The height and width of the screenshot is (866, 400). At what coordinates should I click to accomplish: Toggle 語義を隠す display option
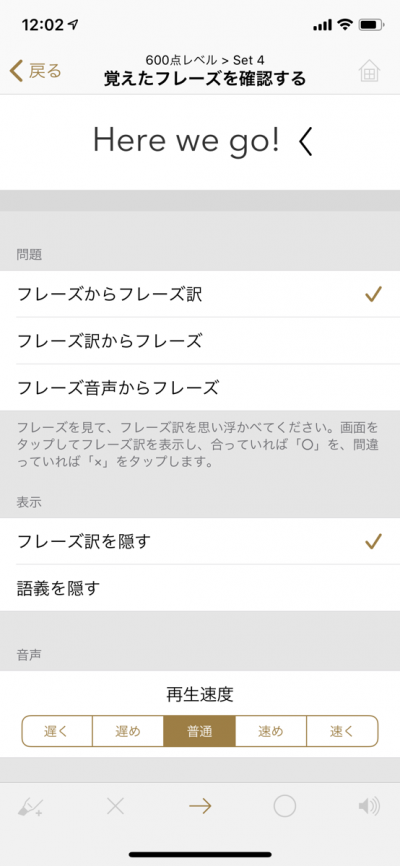click(200, 588)
